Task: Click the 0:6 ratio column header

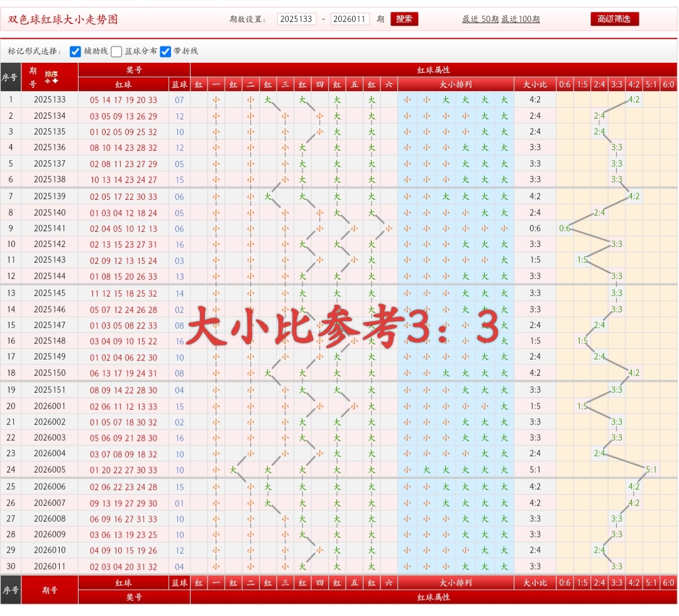Action: tap(565, 84)
